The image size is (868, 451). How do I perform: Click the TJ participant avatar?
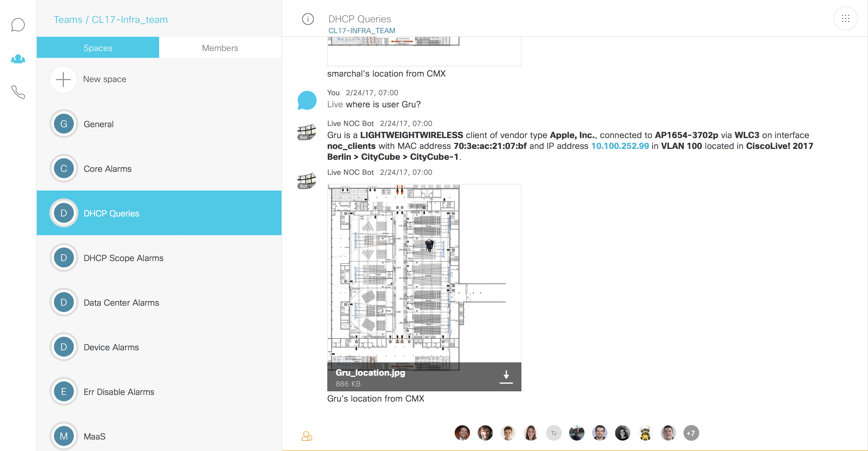(554, 433)
